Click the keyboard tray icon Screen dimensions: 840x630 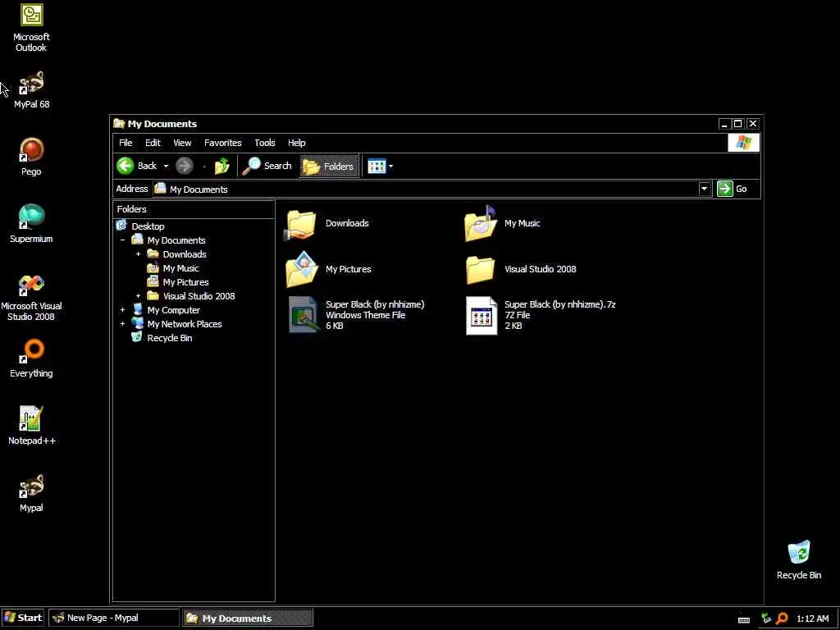(743, 619)
